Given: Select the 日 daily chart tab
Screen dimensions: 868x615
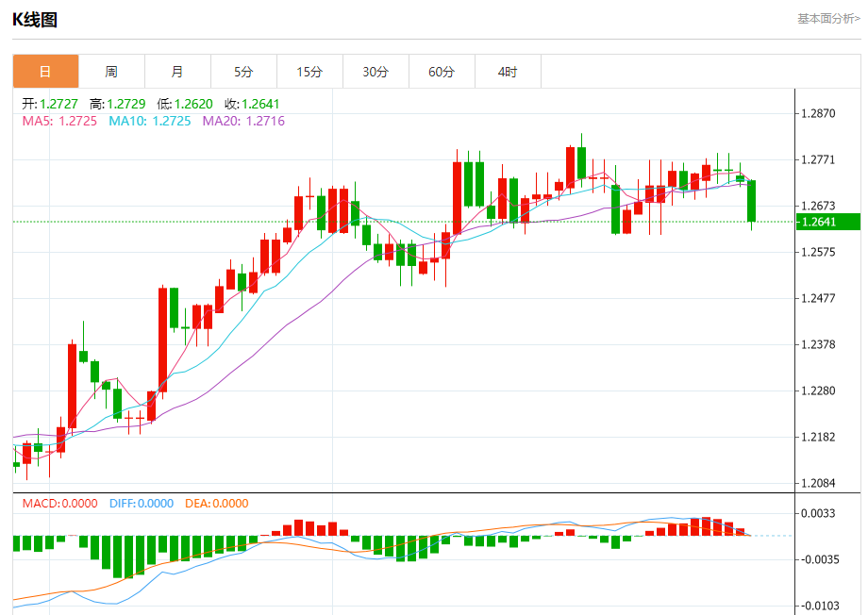Looking at the screenshot, I should click(45, 72).
